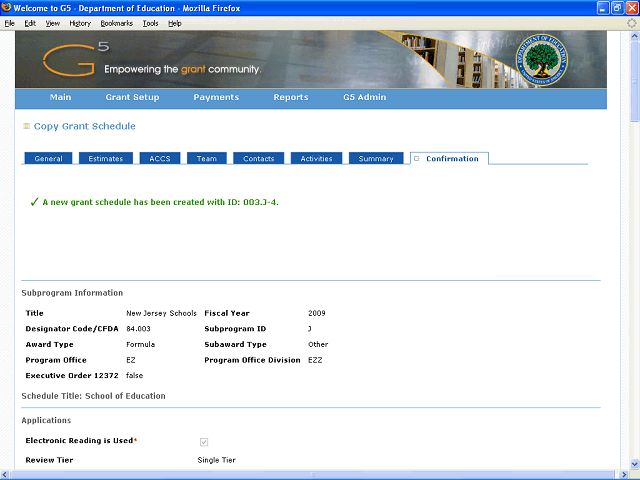
Task: Switch to the Team tab
Action: pos(207,158)
